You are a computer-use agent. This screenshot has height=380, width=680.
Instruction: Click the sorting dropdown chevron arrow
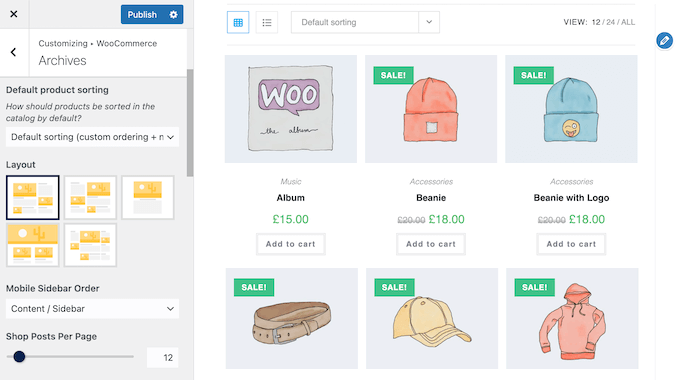click(429, 22)
